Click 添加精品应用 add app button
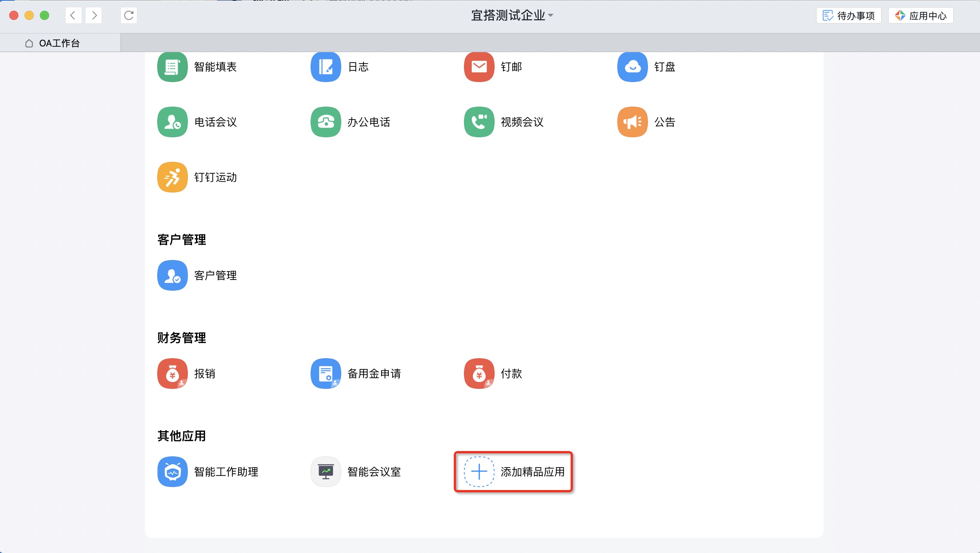The height and width of the screenshot is (553, 980). pos(513,472)
